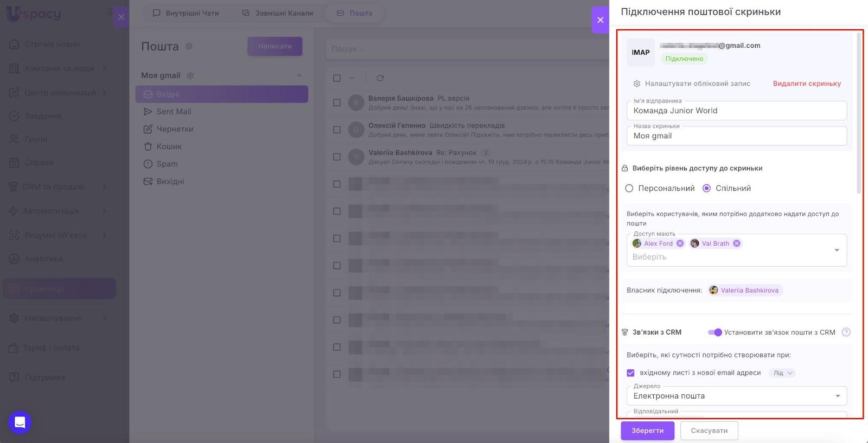This screenshot has height=443, width=868.
Task: Open bulk selection dropdown arrow
Action: [x=352, y=78]
